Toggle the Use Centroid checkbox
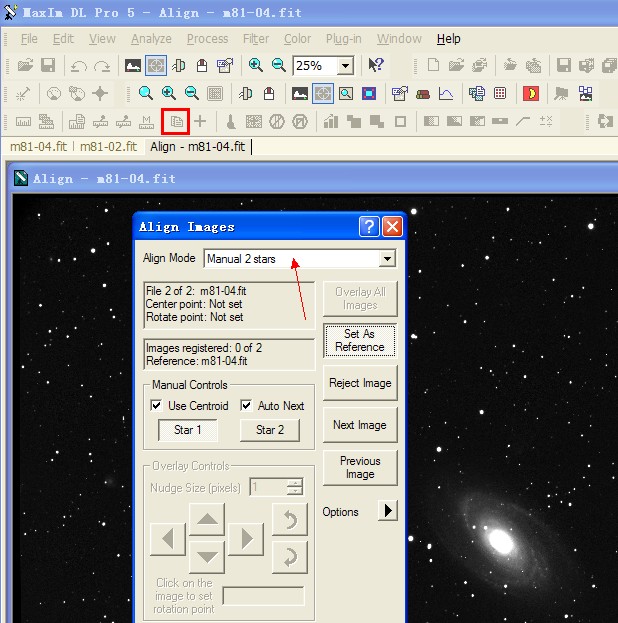The height and width of the screenshot is (623, 618). click(x=156, y=406)
